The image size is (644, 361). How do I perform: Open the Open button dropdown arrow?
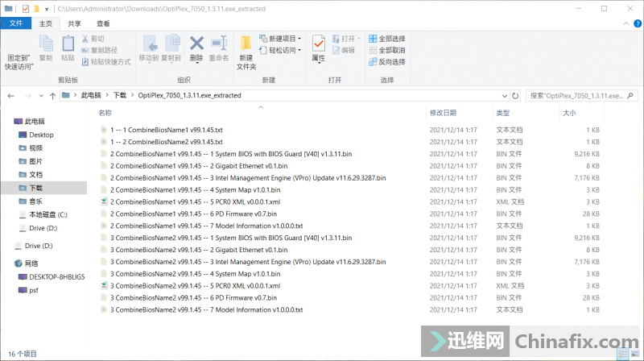click(358, 39)
